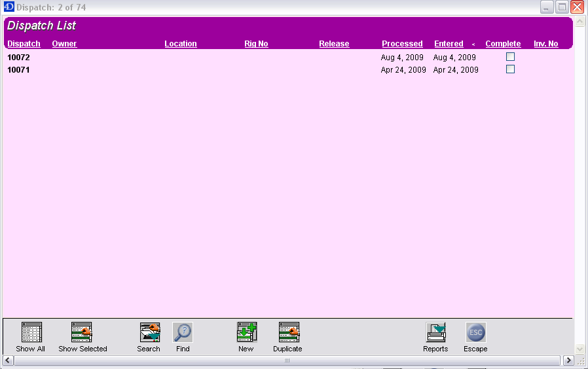This screenshot has height=369, width=588.
Task: Sort list by Dispatch column header
Action: 24,44
